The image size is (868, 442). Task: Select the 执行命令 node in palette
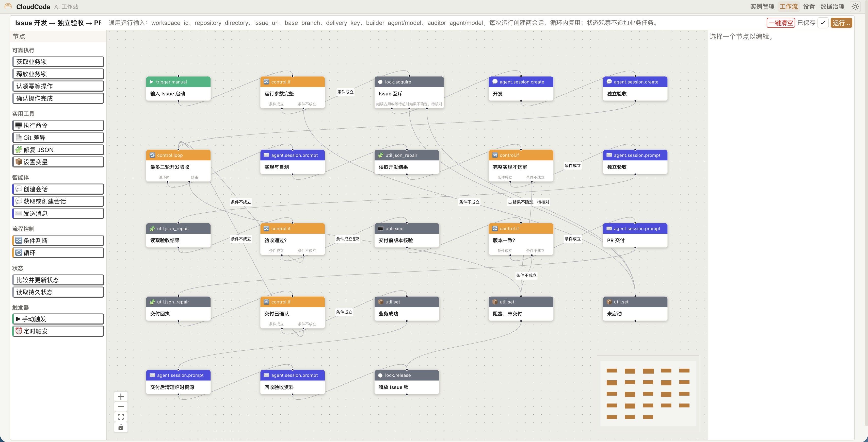tap(58, 125)
